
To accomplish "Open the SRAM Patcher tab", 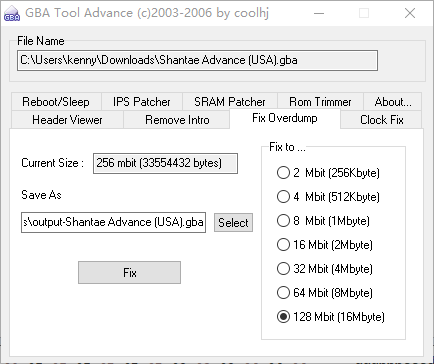I will (230, 102).
